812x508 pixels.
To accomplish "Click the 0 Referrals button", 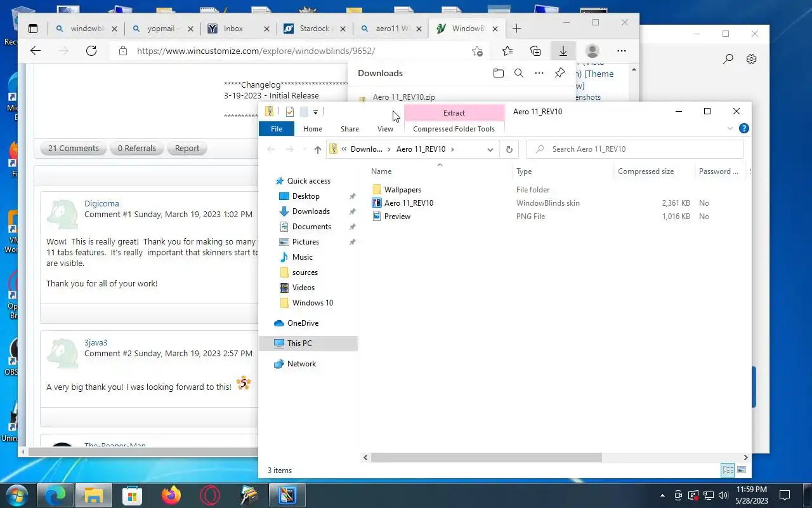I will 136,149.
